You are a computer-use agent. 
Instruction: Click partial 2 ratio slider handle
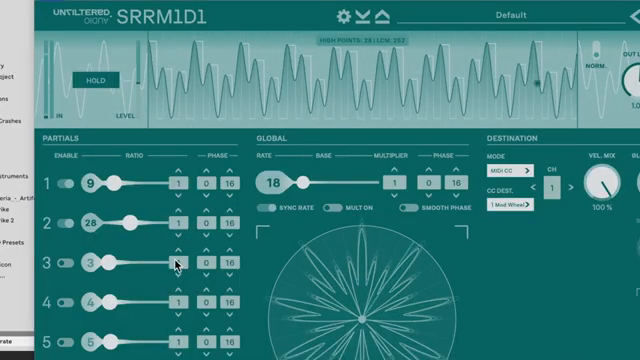pos(130,223)
